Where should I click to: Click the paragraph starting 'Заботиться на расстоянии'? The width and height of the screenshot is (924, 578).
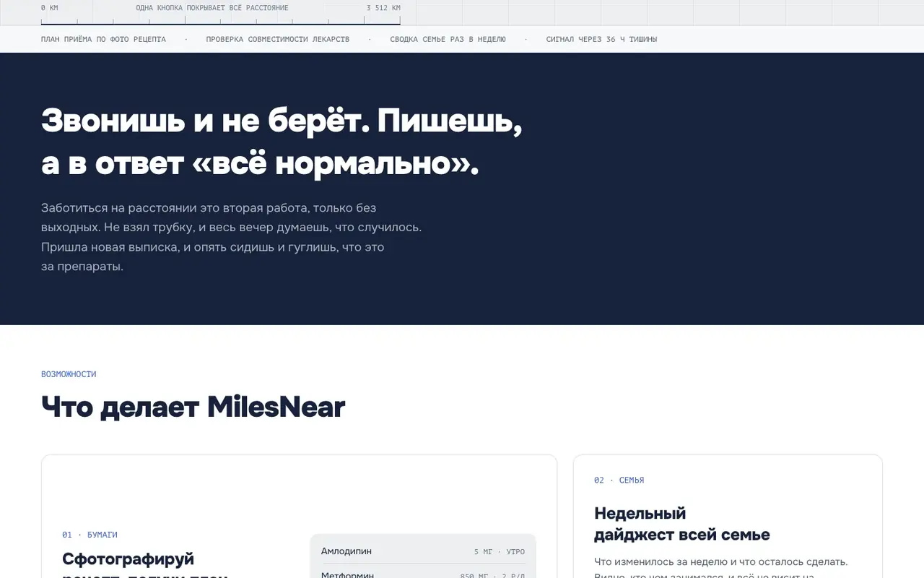point(232,237)
